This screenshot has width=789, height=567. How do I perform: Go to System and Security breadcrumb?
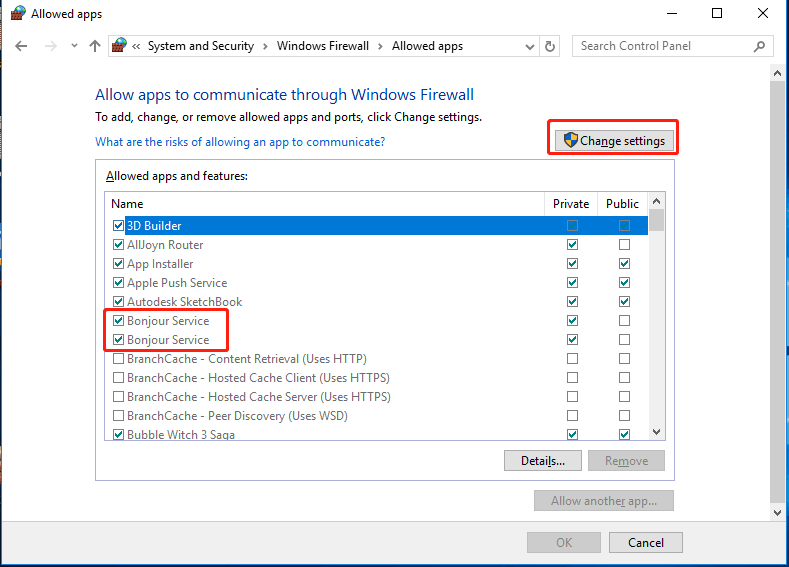[x=201, y=46]
